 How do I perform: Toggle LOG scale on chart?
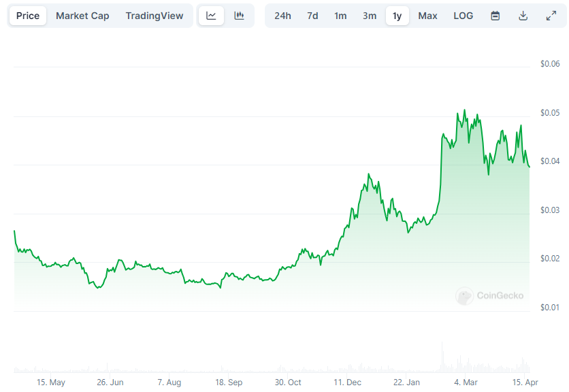463,16
